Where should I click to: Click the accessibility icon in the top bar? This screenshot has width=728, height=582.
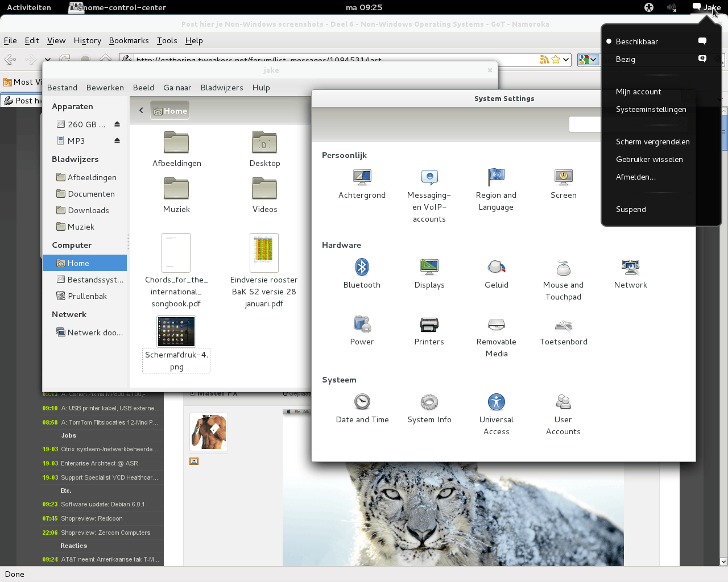click(x=649, y=7)
